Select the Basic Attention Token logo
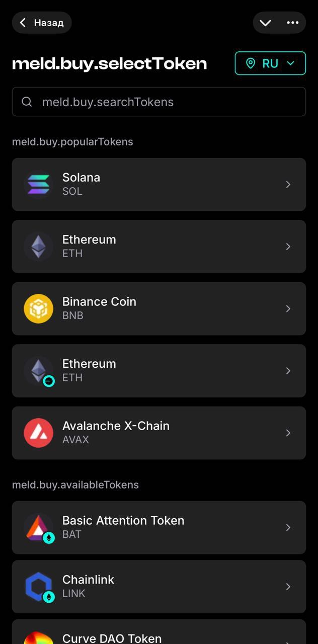Image resolution: width=318 pixels, height=644 pixels. [x=39, y=527]
